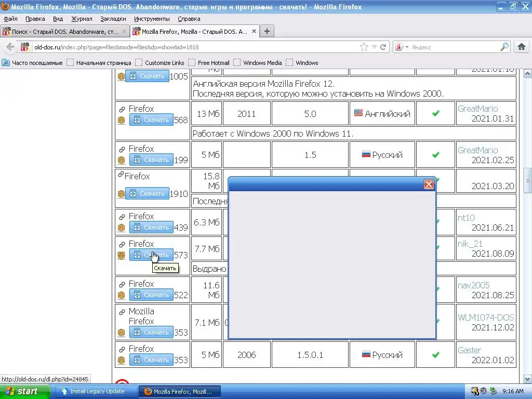Click the scrollbar up arrow
This screenshot has height=399, width=532.
(528, 73)
